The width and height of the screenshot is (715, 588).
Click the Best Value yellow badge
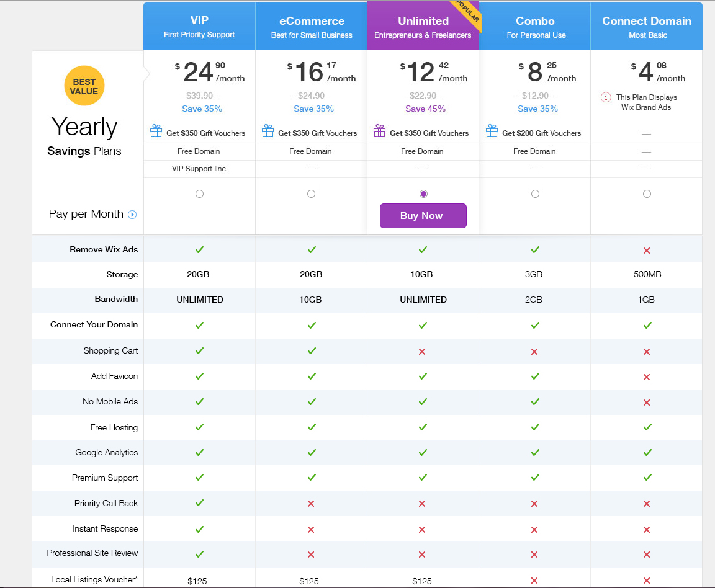pos(84,86)
